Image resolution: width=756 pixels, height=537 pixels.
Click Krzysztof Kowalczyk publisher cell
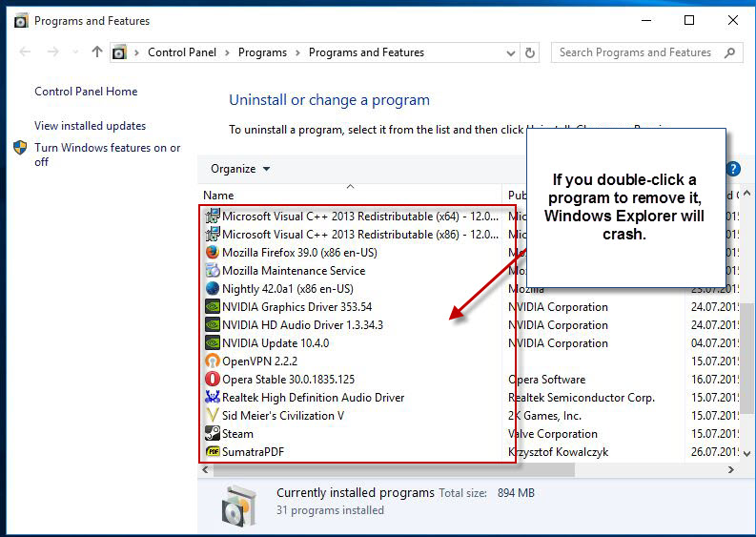pyautogui.click(x=559, y=452)
